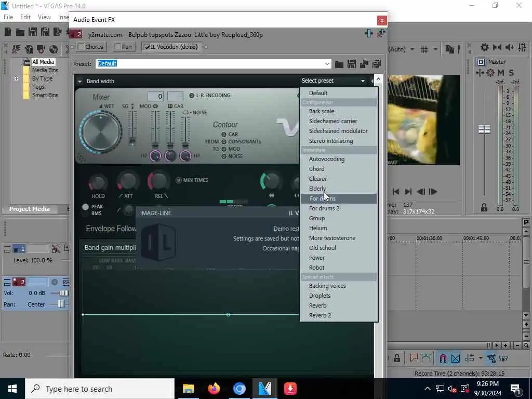Click the Plug-In Chain icon in Audio Event FX
The width and height of the screenshot is (532, 399).
(369, 33)
